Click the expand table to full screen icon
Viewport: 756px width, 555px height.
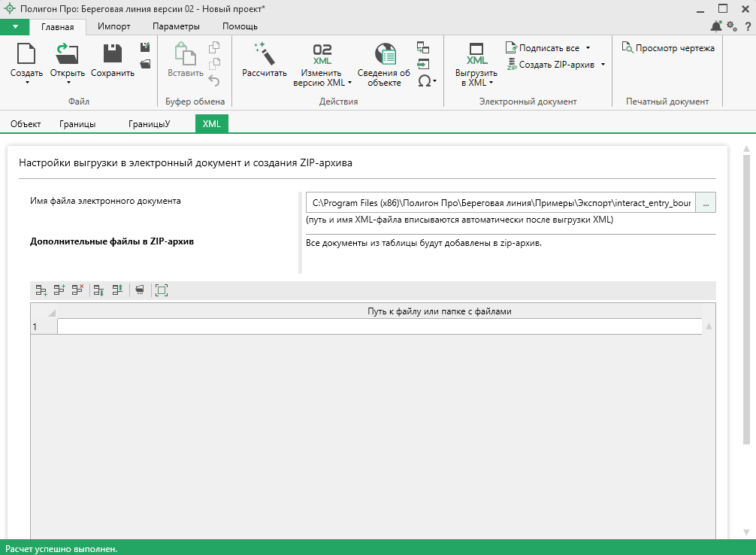tap(161, 290)
